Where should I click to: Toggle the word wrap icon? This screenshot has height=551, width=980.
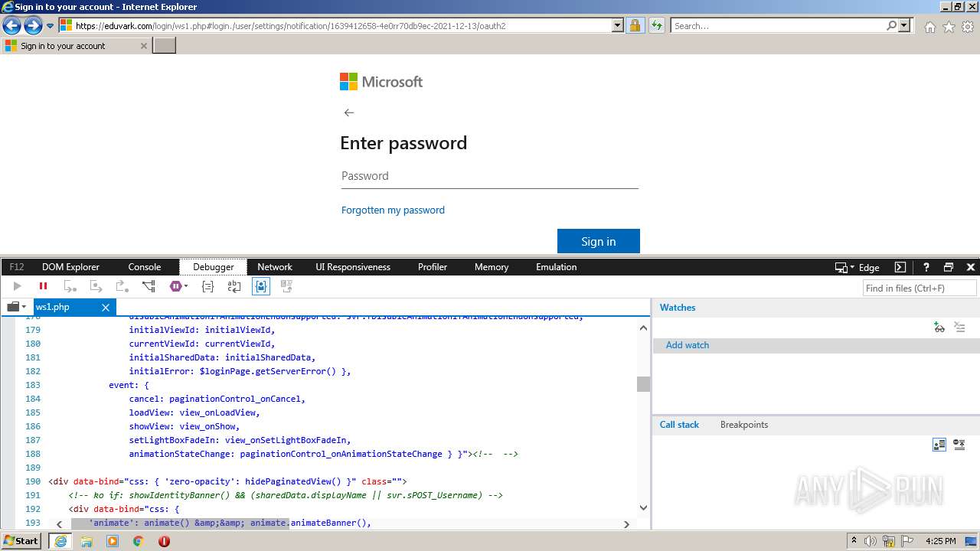234,286
